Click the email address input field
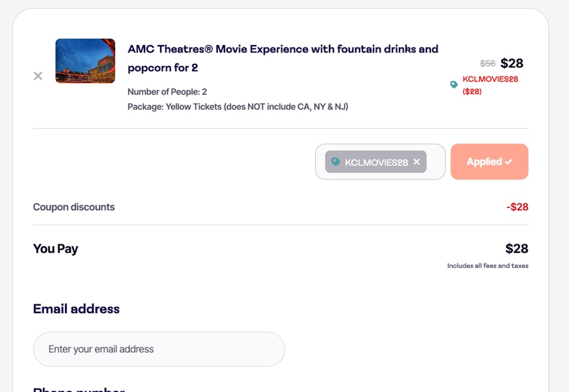The width and height of the screenshot is (569, 392). pos(159,349)
